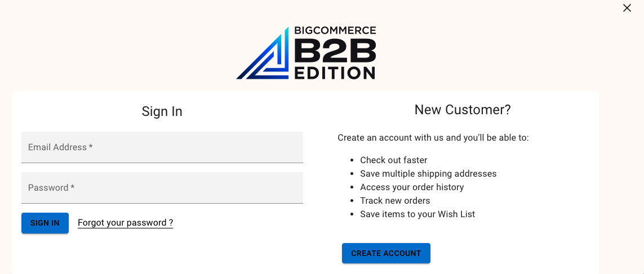The width and height of the screenshot is (644, 274).
Task: Click the EDITION wordmark in the logo
Action: (x=335, y=73)
